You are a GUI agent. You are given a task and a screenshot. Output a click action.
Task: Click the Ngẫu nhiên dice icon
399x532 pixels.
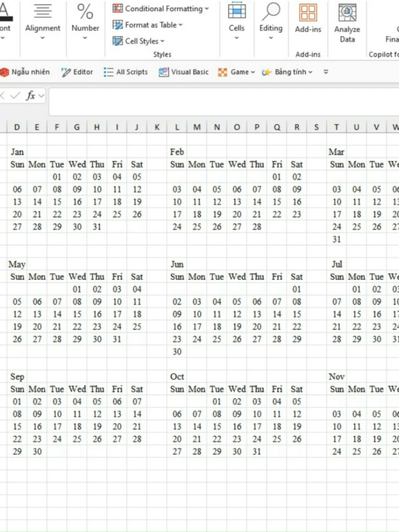5,72
